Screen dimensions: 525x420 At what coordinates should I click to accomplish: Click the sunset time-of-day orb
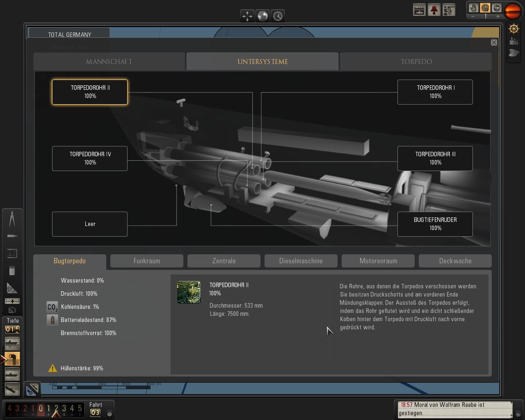coord(513,11)
